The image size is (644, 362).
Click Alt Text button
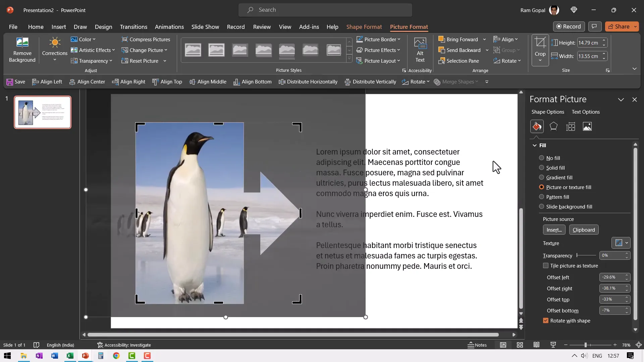click(420, 50)
